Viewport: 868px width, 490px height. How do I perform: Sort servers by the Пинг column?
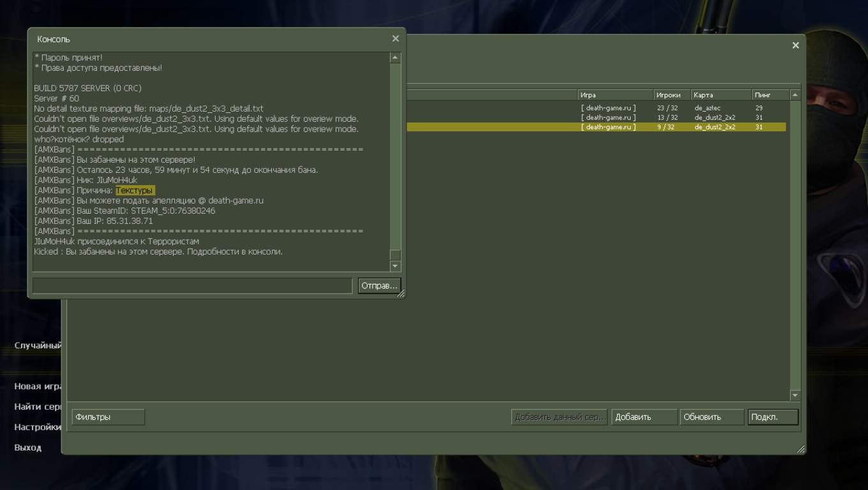770,95
